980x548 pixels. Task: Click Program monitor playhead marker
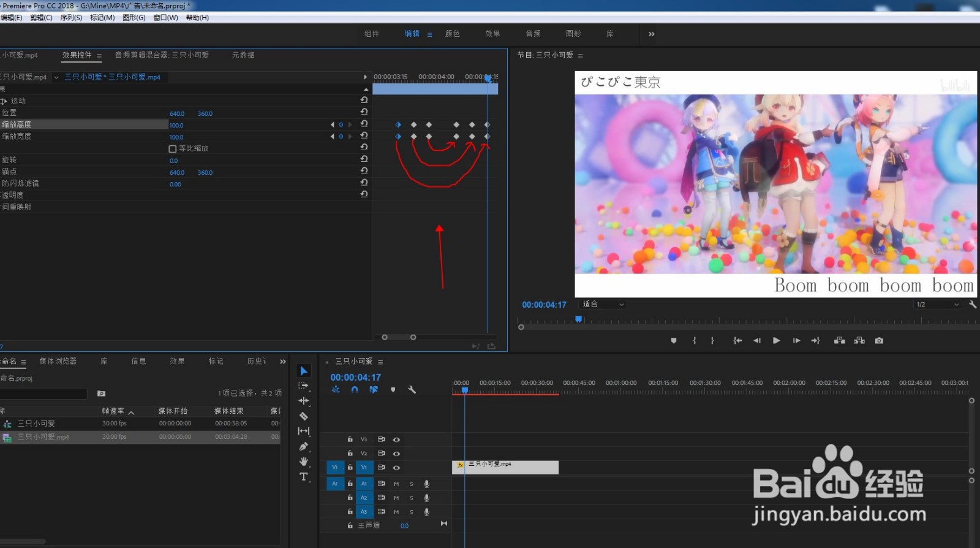click(x=578, y=319)
